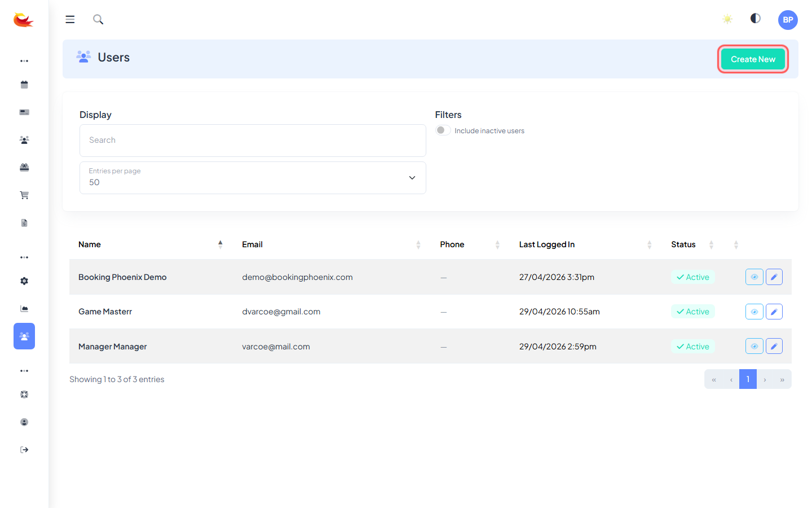Image resolution: width=812 pixels, height=508 pixels.
Task: Click the Include inactive users label
Action: click(x=489, y=131)
